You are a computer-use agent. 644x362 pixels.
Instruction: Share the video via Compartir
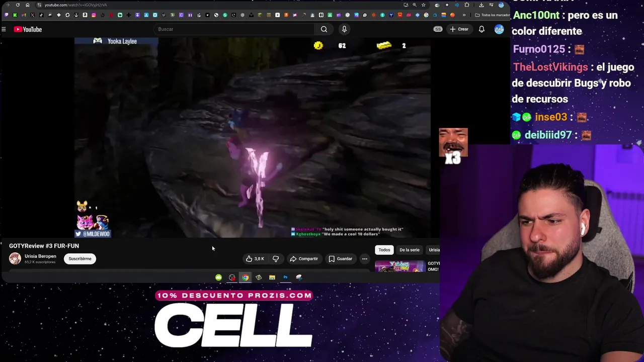click(x=304, y=258)
